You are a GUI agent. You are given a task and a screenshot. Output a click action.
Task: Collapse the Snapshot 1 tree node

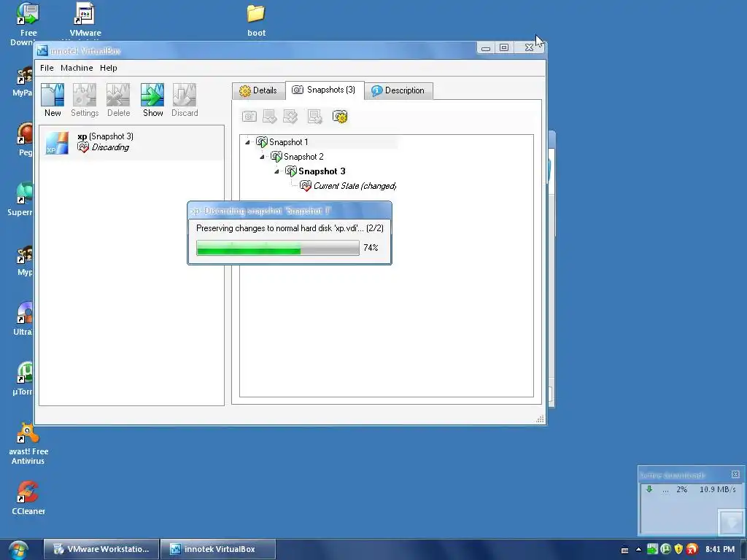(x=247, y=142)
